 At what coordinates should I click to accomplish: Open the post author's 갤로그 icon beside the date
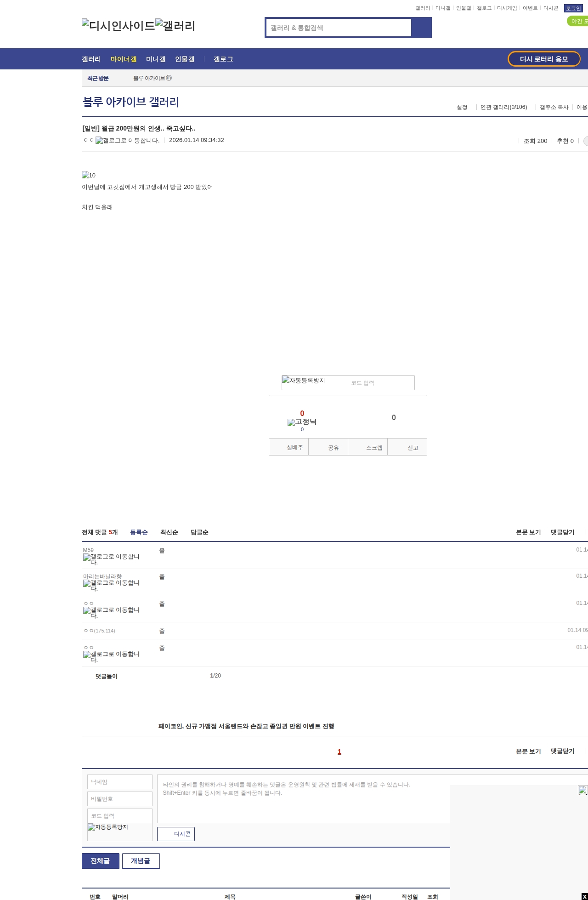coord(128,141)
